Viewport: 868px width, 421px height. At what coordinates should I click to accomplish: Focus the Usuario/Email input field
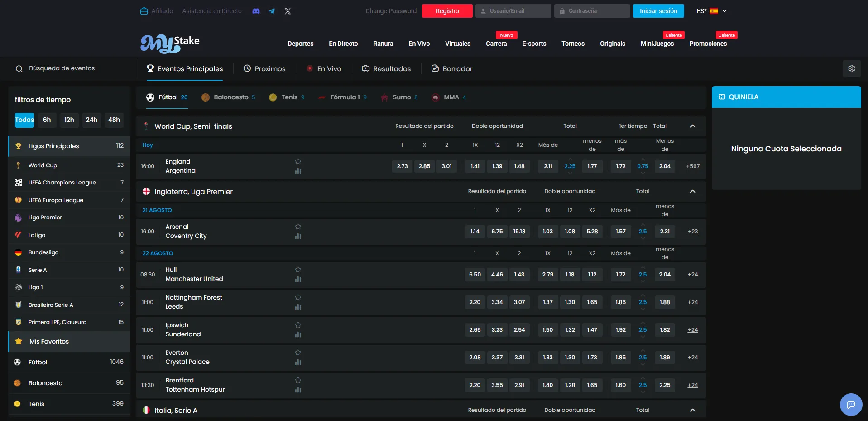[x=513, y=11]
